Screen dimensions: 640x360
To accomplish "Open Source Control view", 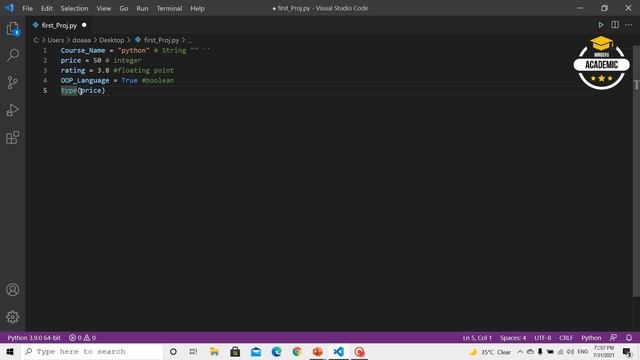I will pos(13,82).
